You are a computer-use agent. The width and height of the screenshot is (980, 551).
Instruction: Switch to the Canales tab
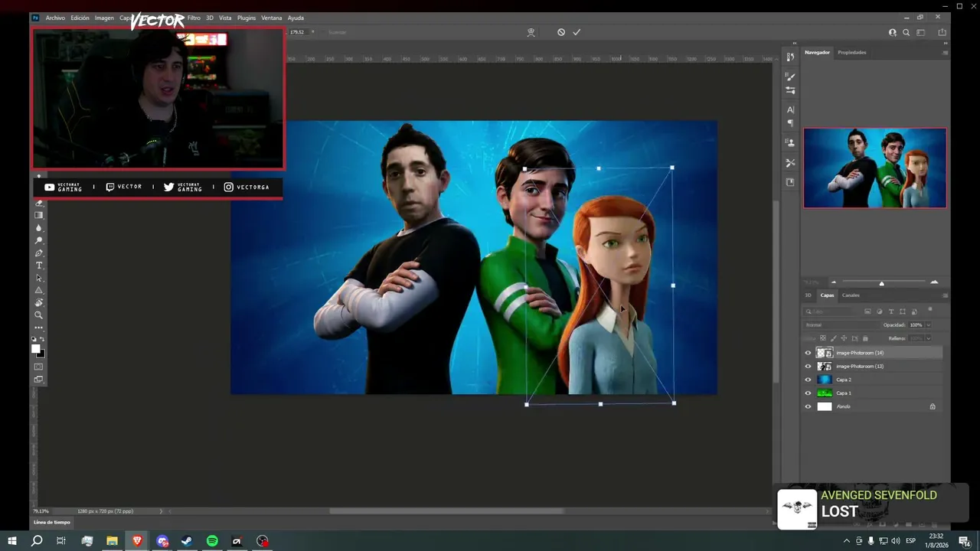coord(851,295)
